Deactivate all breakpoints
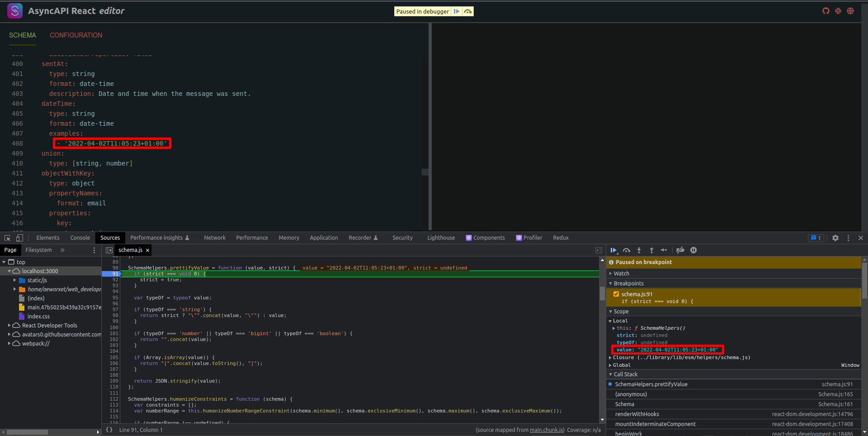Viewport: 868px width, 436px height. [x=680, y=250]
